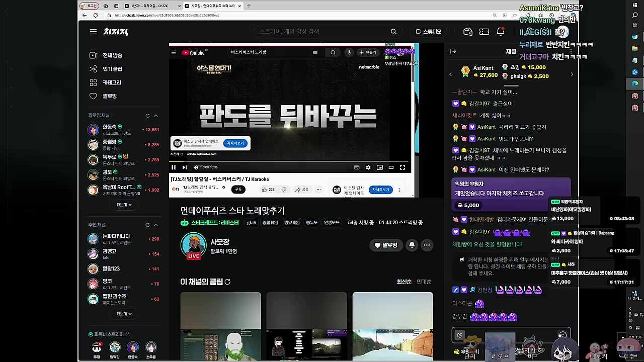The image size is (644, 362).
Task: Open the 스튜디오 studio button
Action: tap(428, 32)
